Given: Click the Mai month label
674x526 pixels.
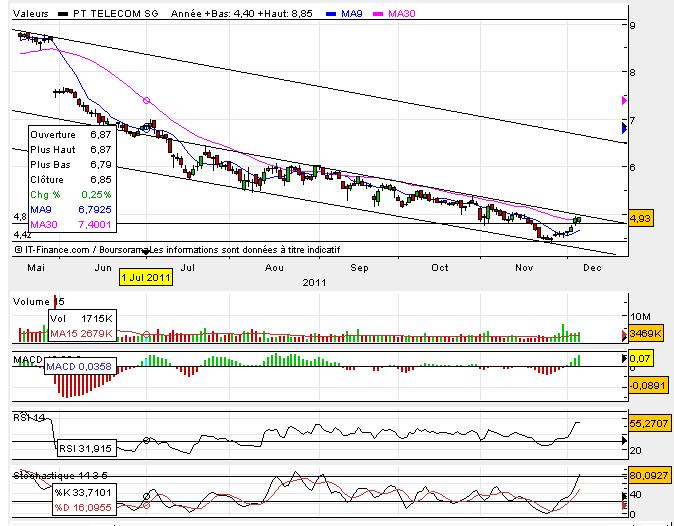Looking at the screenshot, I should click(36, 268).
